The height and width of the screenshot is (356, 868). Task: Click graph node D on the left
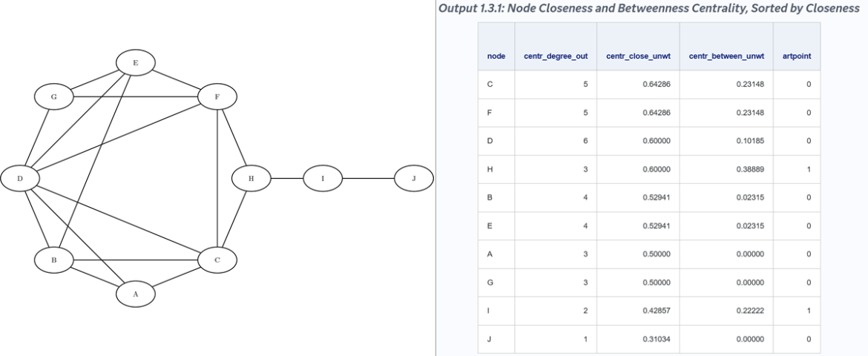coord(20,178)
